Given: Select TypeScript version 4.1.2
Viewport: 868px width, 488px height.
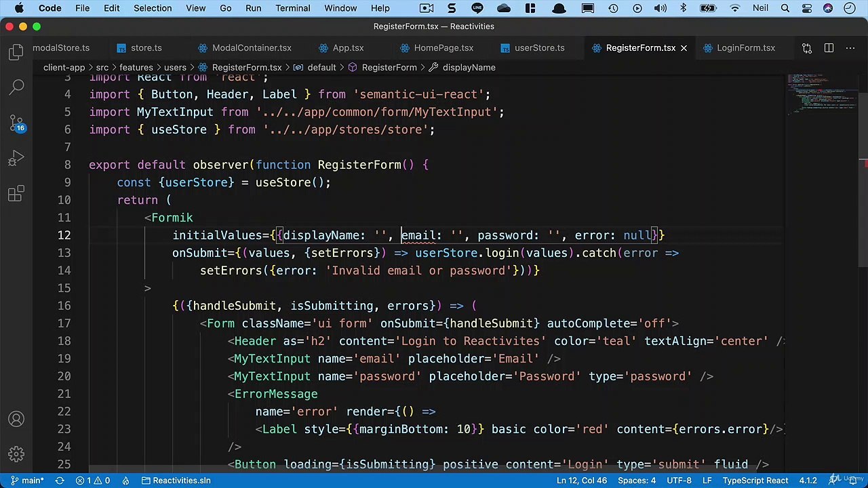Looking at the screenshot, I should click(810, 481).
